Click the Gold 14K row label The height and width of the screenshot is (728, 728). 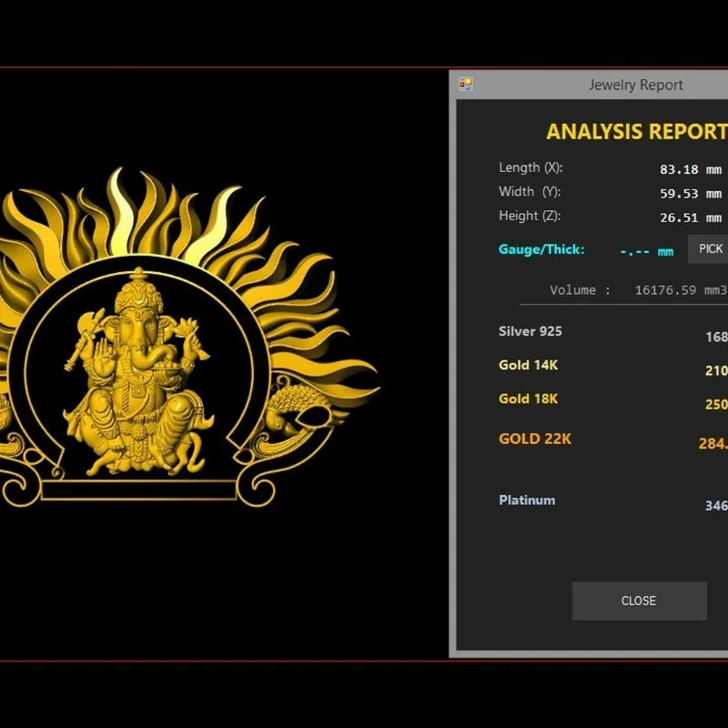(x=529, y=365)
